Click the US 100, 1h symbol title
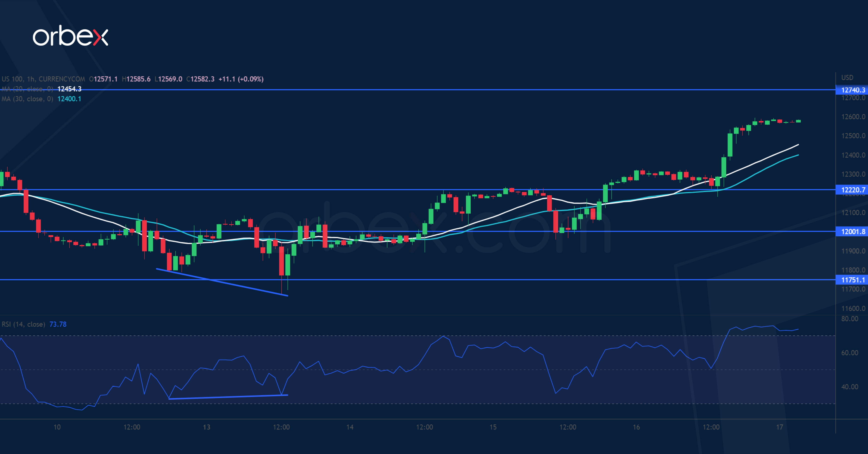 [x=43, y=79]
